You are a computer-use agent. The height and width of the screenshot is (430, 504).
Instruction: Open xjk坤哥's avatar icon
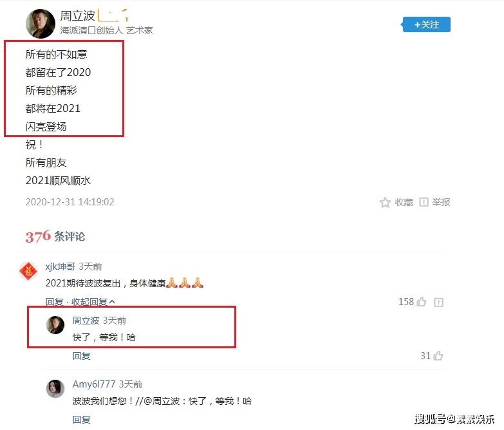click(x=28, y=271)
